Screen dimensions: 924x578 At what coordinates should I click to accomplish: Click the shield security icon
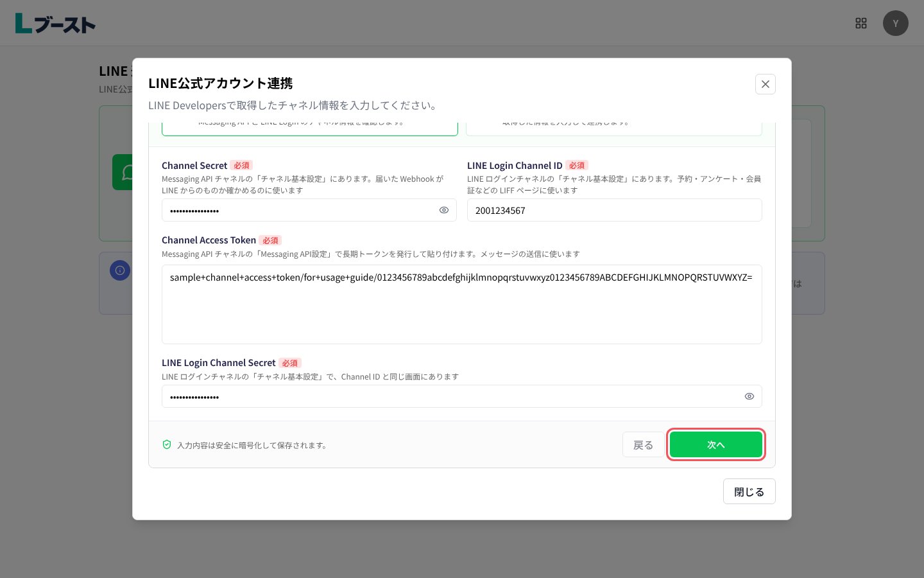click(167, 444)
